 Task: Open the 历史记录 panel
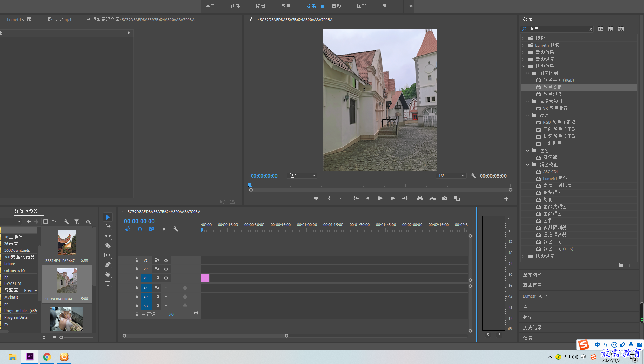(532, 327)
